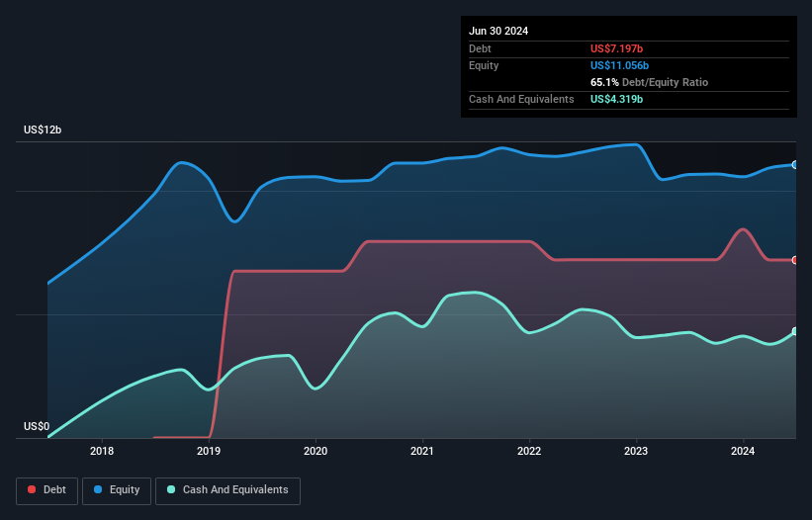Click the blue Equity endpoint marker
Screen dimensions: 812x520
click(795, 165)
